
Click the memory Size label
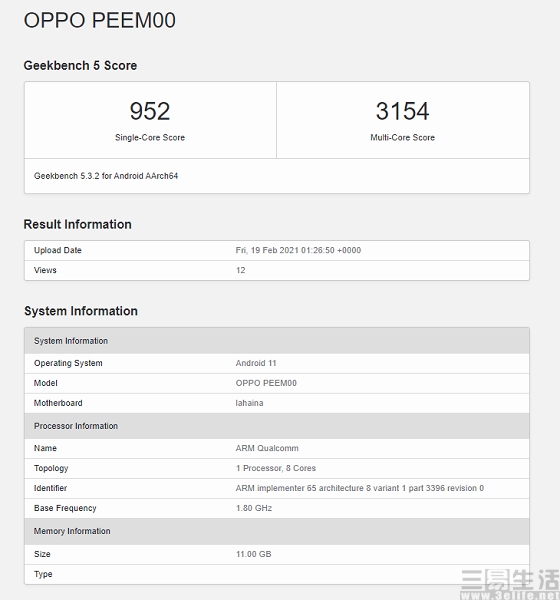(x=42, y=554)
